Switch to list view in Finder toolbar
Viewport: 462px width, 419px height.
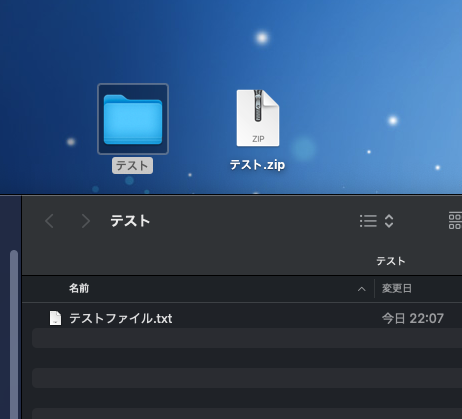tap(368, 221)
